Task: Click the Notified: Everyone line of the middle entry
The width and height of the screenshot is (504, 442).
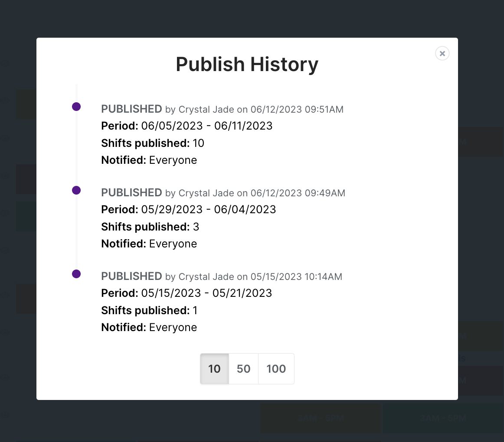Action: coord(149,244)
